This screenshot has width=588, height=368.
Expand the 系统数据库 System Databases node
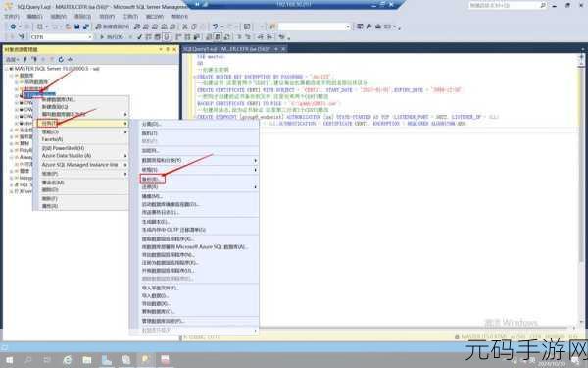pos(17,82)
